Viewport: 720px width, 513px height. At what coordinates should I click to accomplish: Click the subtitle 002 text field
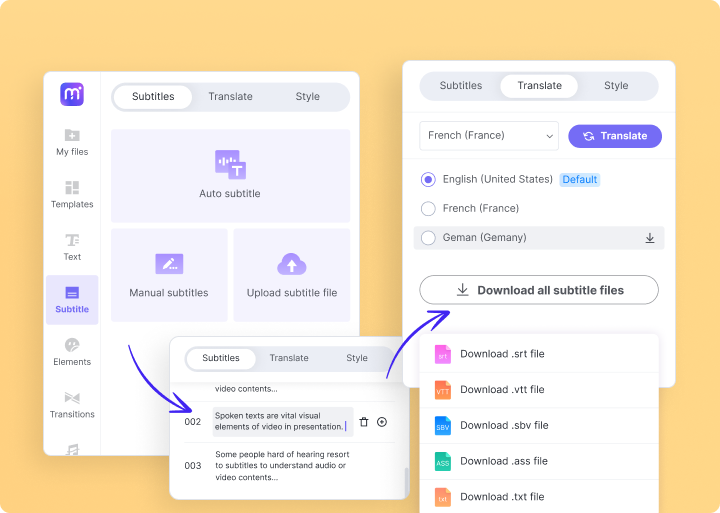tap(282, 421)
